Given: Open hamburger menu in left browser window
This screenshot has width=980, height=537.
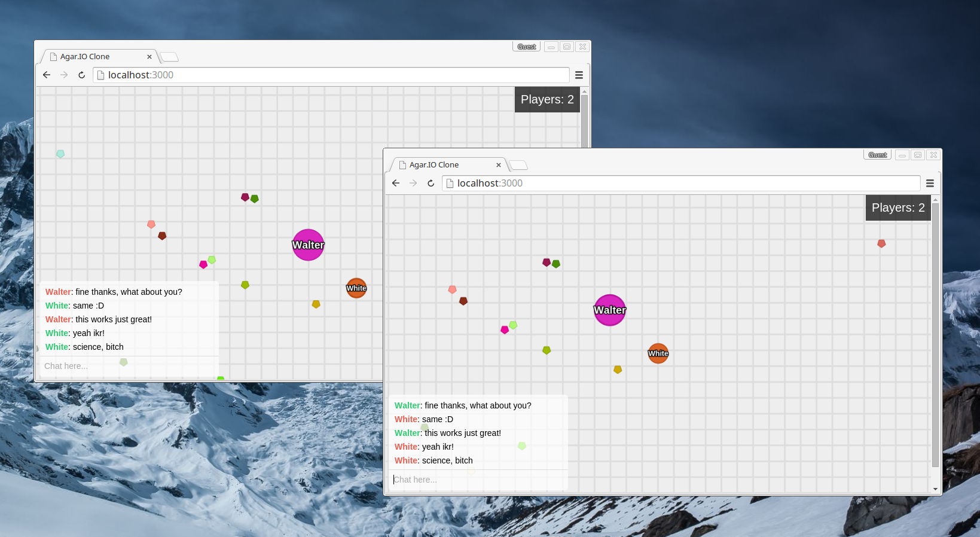Looking at the screenshot, I should click(x=579, y=75).
